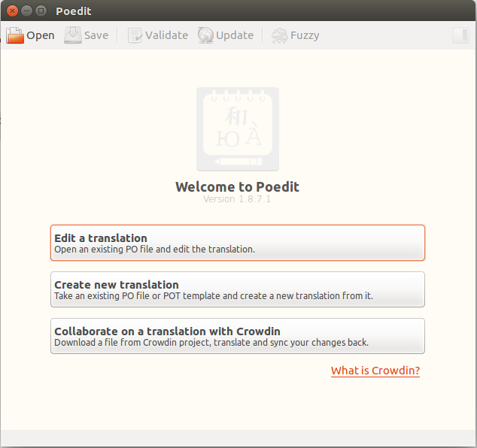Screen dimensions: 477x448
Task: Click the Welcome to Poedit heading
Action: click(x=237, y=186)
